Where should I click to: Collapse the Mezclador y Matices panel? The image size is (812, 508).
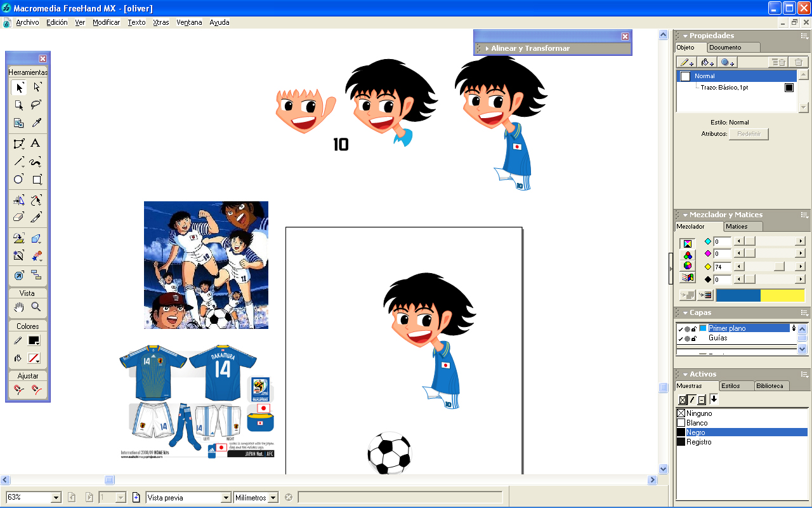click(x=685, y=215)
